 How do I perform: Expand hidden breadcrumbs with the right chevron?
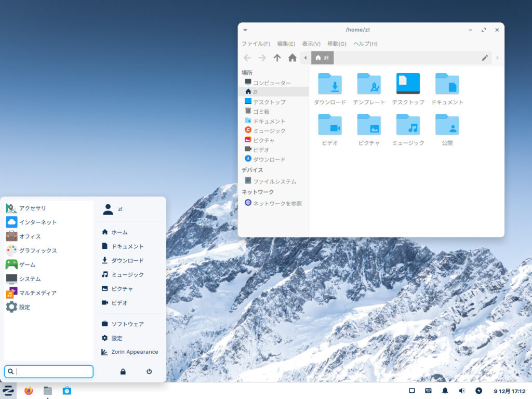(x=496, y=58)
